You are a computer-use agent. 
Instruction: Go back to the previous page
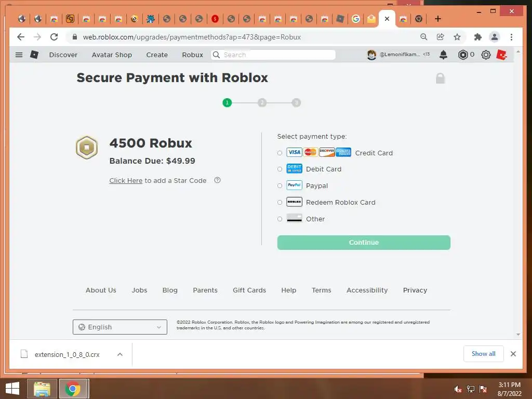tap(21, 37)
